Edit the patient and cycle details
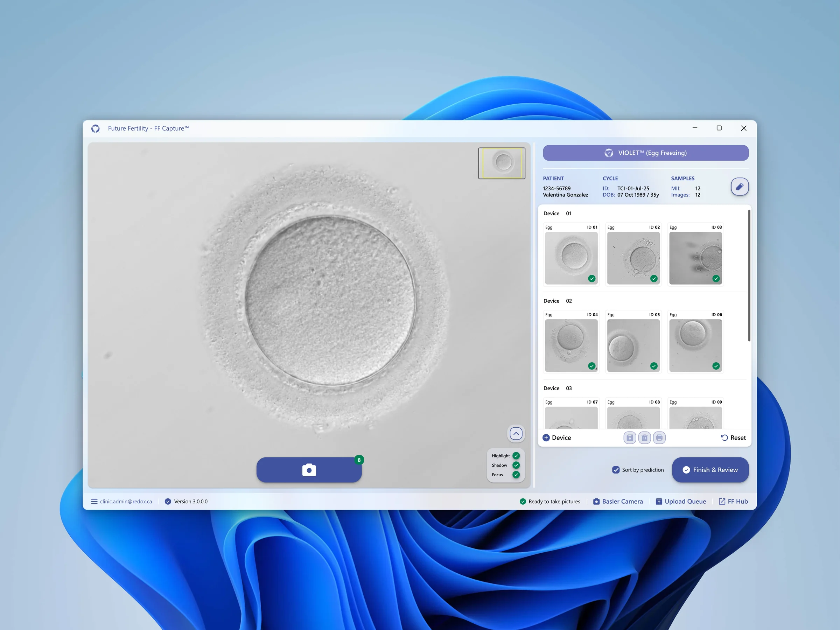840x630 pixels. coord(739,187)
